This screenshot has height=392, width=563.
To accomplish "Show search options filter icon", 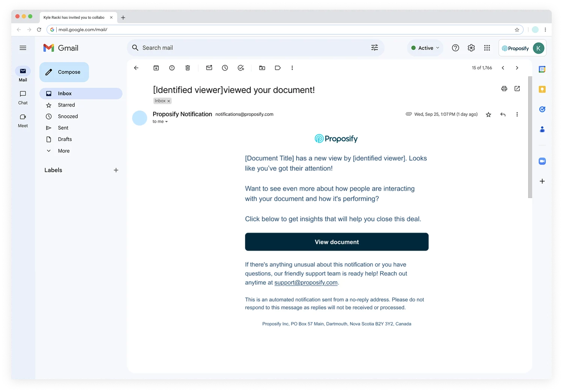I will tap(374, 48).
